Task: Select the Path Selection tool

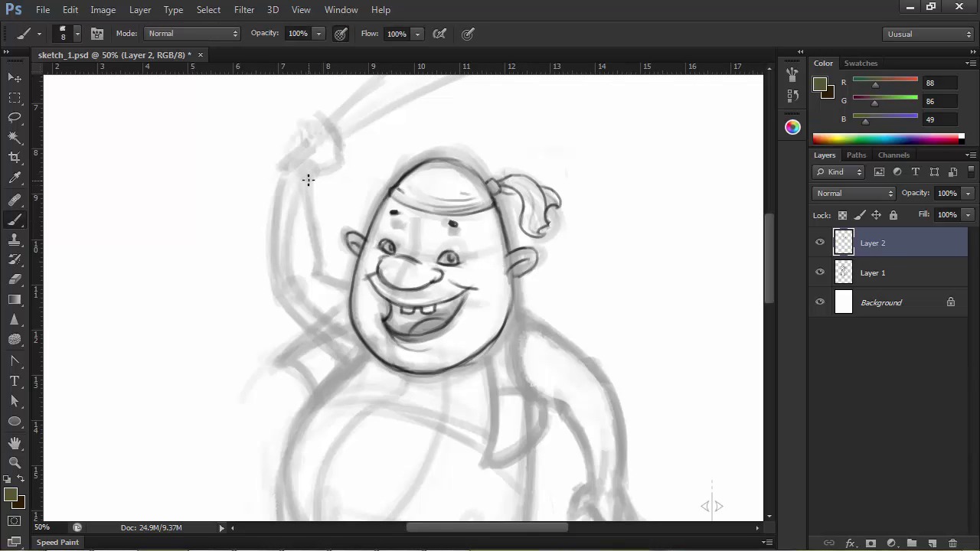Action: [15, 401]
